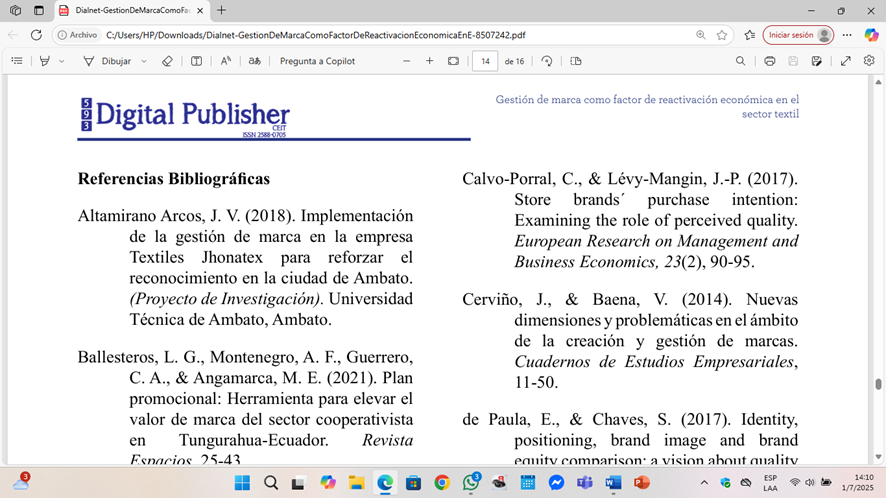Open a new browser tab
Screen dimensions: 886x498
point(222,10)
